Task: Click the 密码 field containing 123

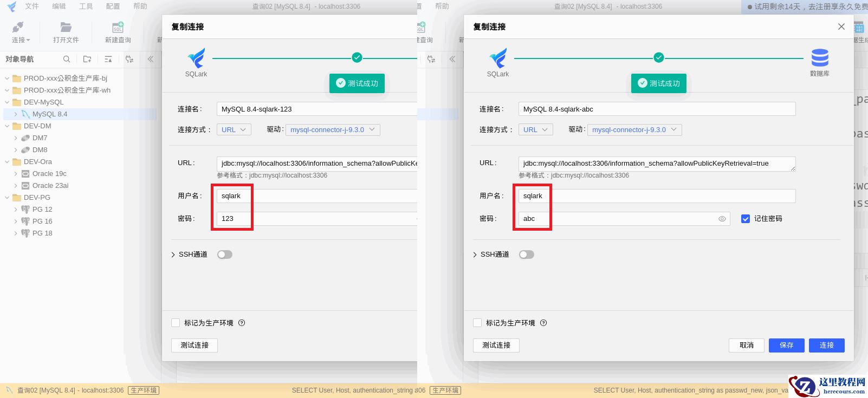Action: [x=317, y=219]
